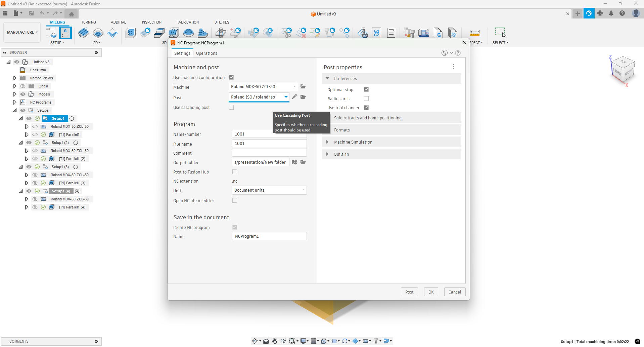Click the Cancel button

[455, 292]
